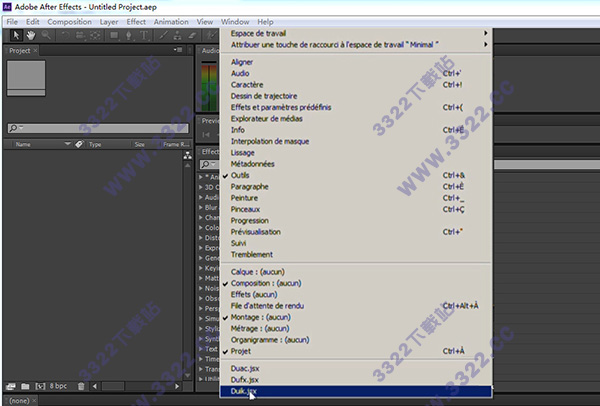
Task: Select the Selection arrow tool
Action: [16, 35]
